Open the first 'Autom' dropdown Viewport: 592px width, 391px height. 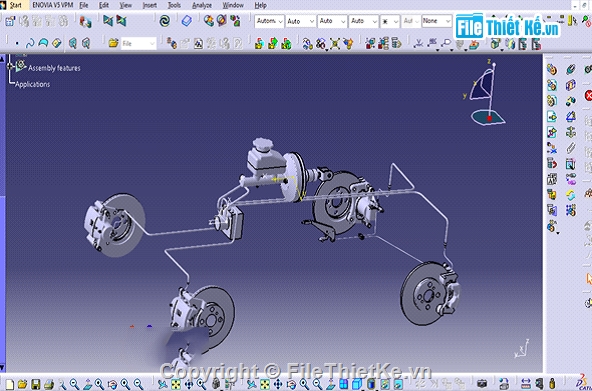[x=269, y=21]
